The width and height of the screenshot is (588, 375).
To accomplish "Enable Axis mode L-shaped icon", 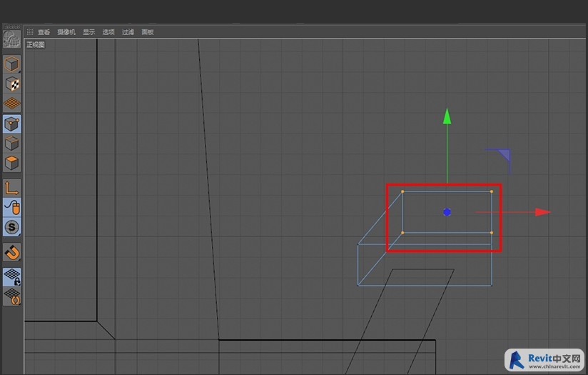I will (11, 188).
